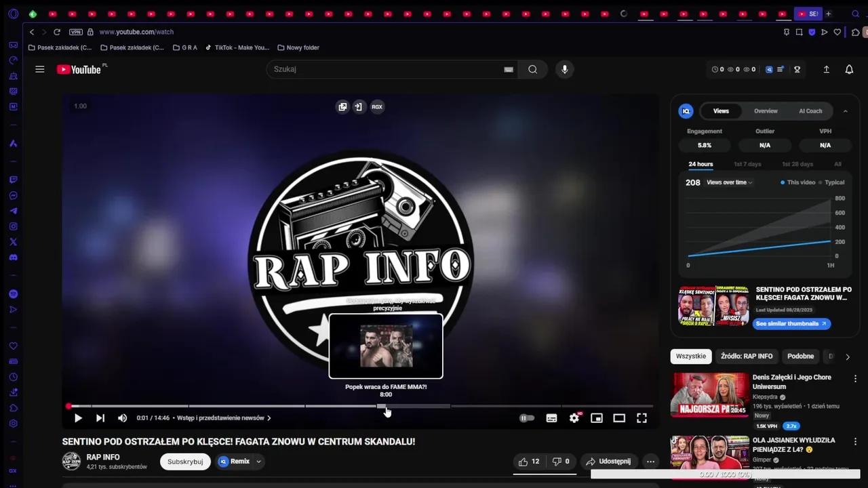Open the YouTube guide hamburger menu
The image size is (868, 488).
click(x=40, y=69)
